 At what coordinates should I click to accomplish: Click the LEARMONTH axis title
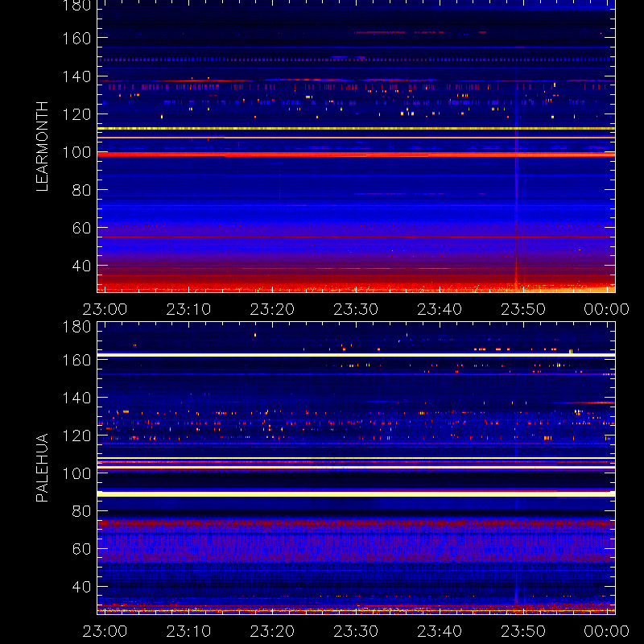[x=42, y=147]
